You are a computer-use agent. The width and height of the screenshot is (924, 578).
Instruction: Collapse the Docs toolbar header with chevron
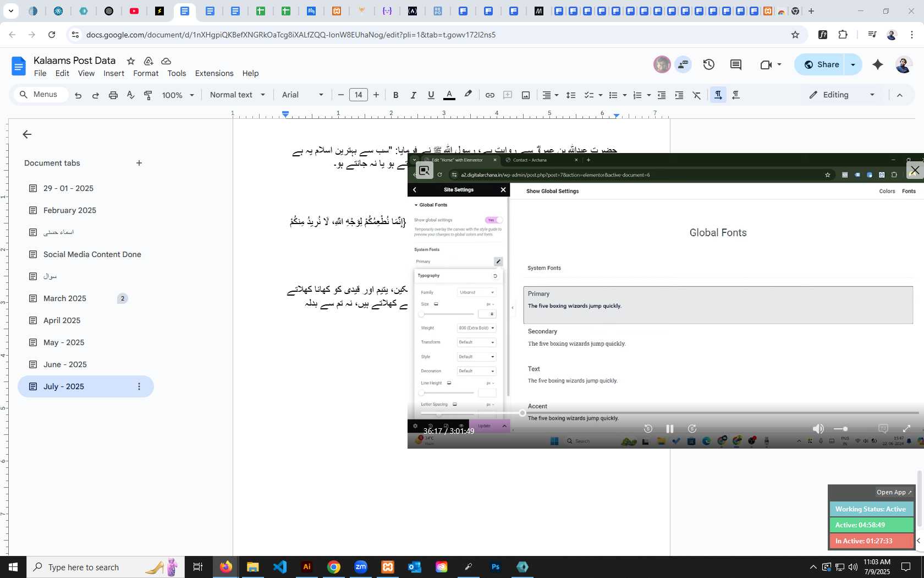tap(900, 95)
